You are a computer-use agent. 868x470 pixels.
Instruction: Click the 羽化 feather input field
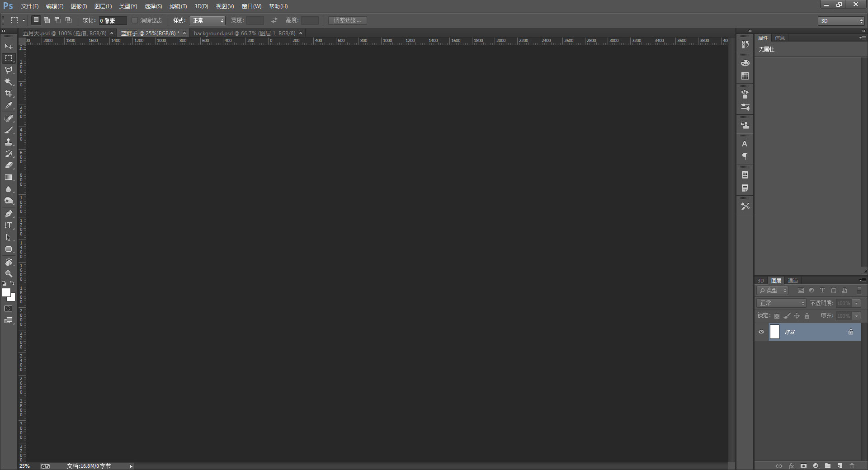(113, 21)
